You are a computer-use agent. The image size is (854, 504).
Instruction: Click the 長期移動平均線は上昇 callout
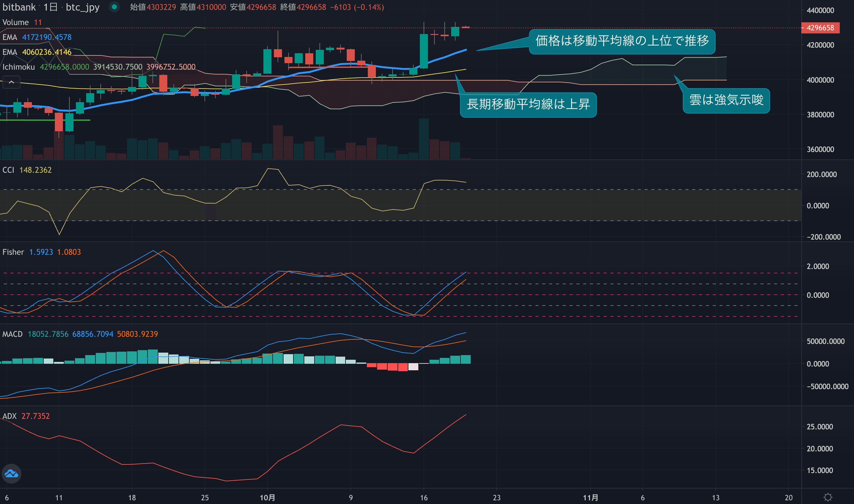(x=528, y=104)
